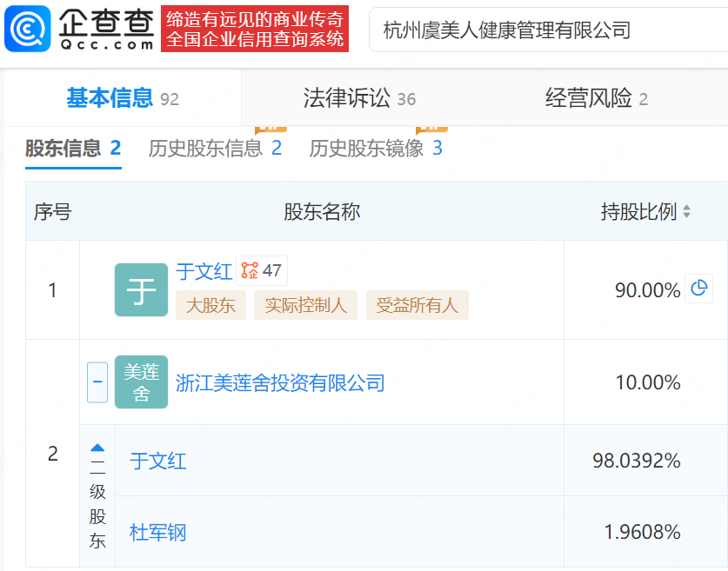Viewport: 728px width, 571px height.
Task: Click the green 于 shareholder avatar
Action: coord(141,289)
